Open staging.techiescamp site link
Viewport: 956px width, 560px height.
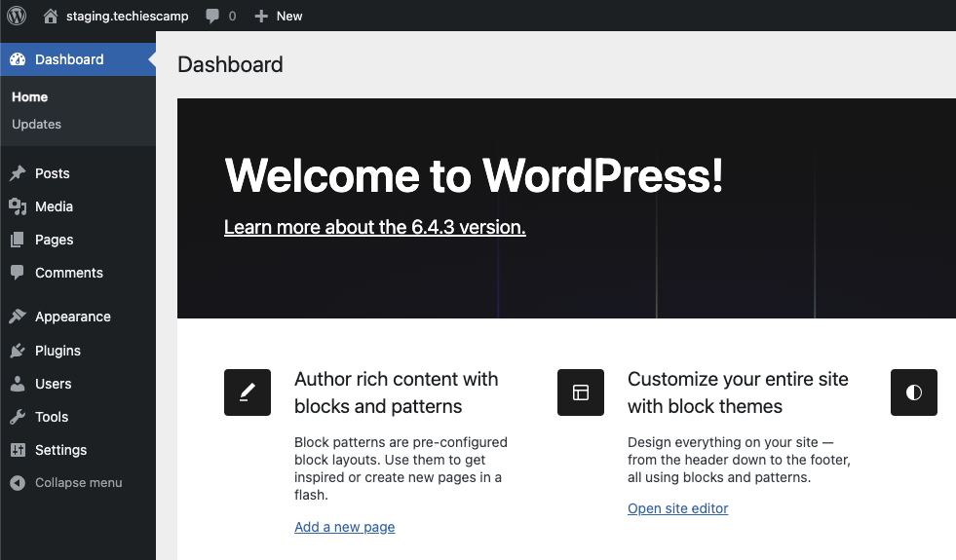(127, 16)
